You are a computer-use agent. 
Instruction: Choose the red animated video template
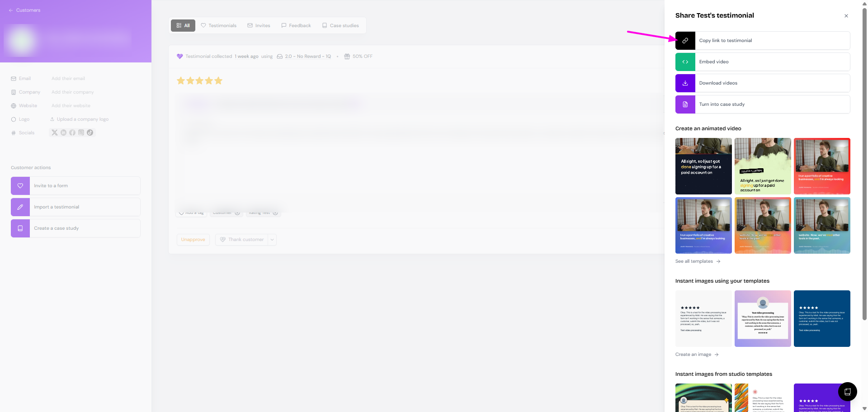(x=822, y=166)
